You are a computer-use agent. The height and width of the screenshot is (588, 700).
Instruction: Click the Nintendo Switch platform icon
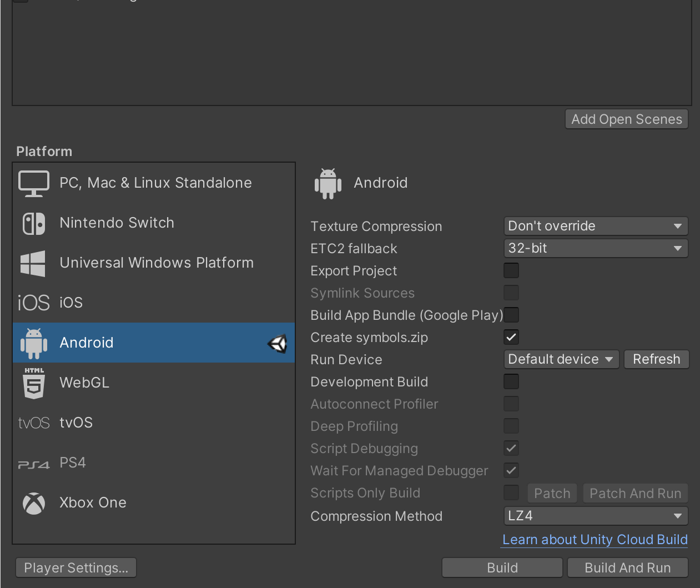(34, 223)
